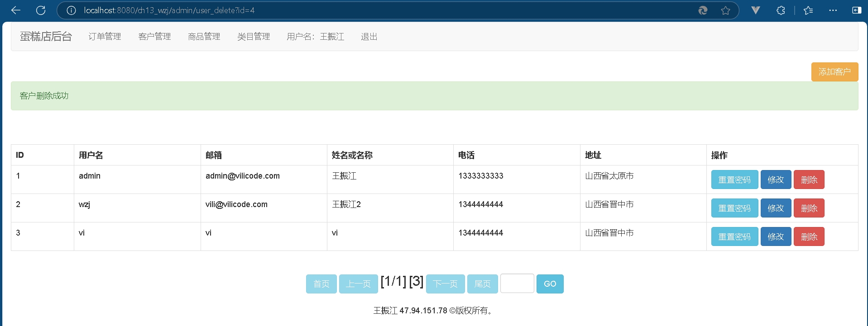
Task: Delete user vi with 删除 button
Action: [x=809, y=236]
